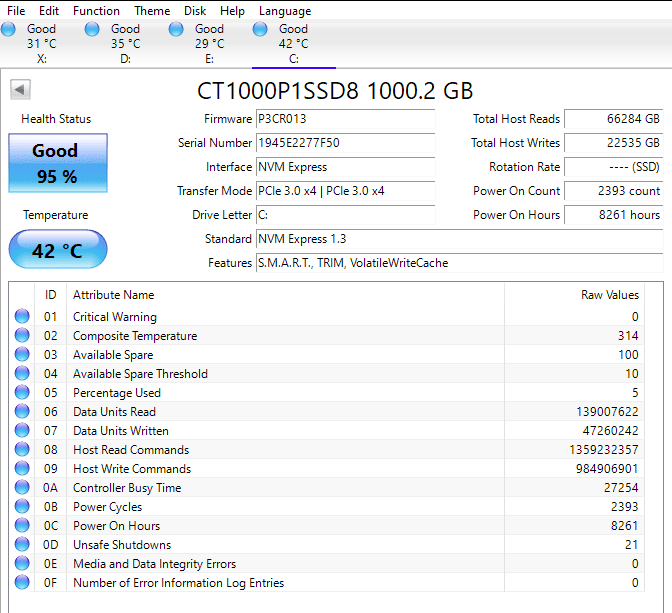The image size is (672, 613).
Task: Click status icon for Error Information Log Entries
Action: [x=22, y=583]
